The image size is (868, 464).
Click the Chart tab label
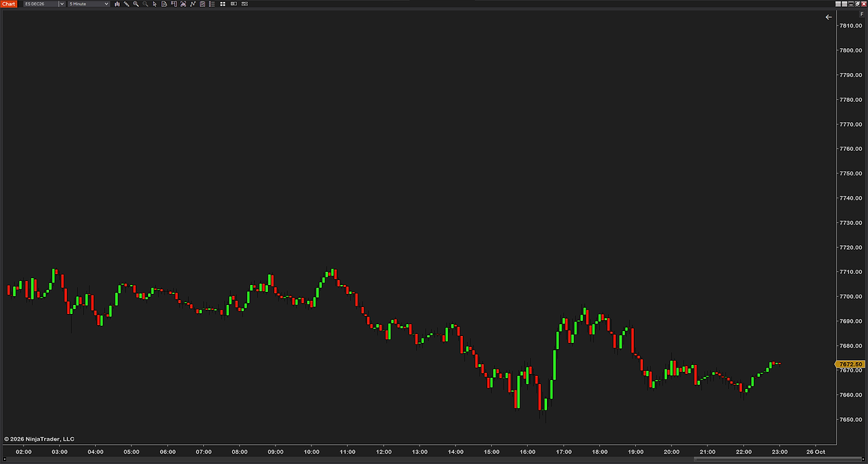(9, 4)
